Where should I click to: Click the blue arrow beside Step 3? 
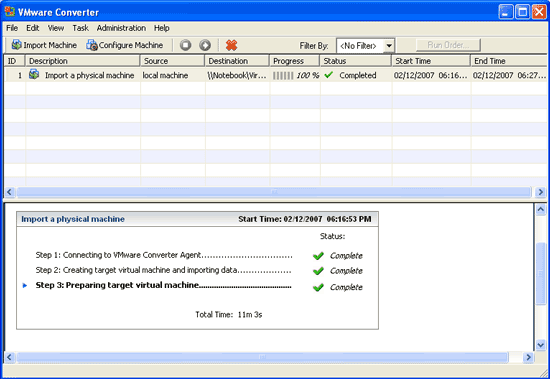(x=25, y=286)
